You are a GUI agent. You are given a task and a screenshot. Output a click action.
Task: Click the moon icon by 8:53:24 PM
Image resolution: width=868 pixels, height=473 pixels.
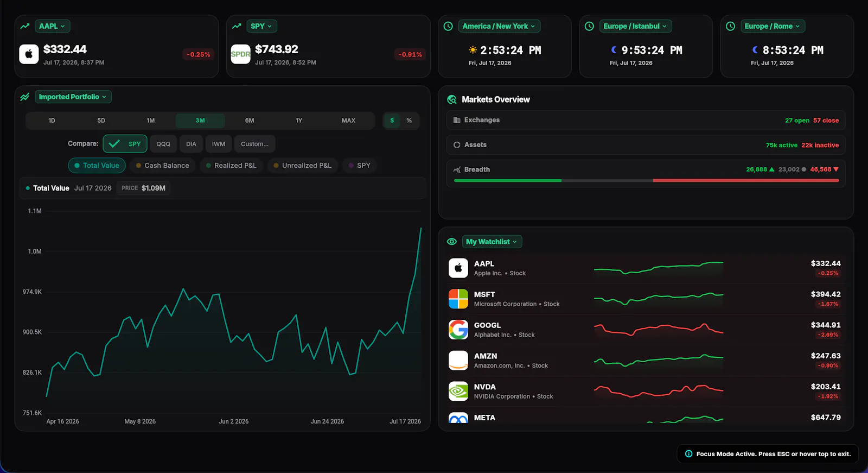[755, 50]
